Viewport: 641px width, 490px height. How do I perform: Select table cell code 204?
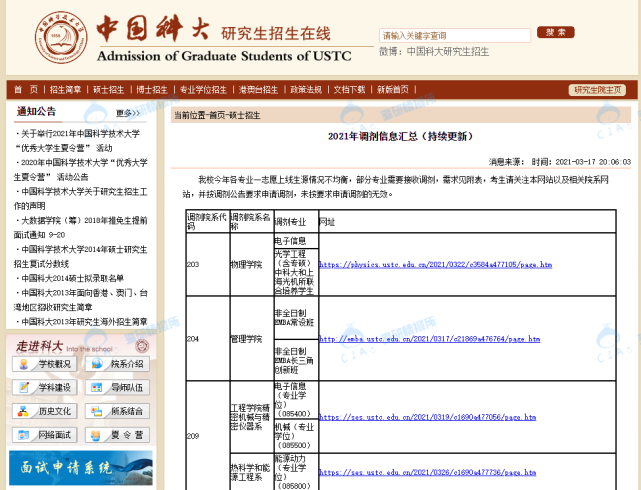pos(208,339)
